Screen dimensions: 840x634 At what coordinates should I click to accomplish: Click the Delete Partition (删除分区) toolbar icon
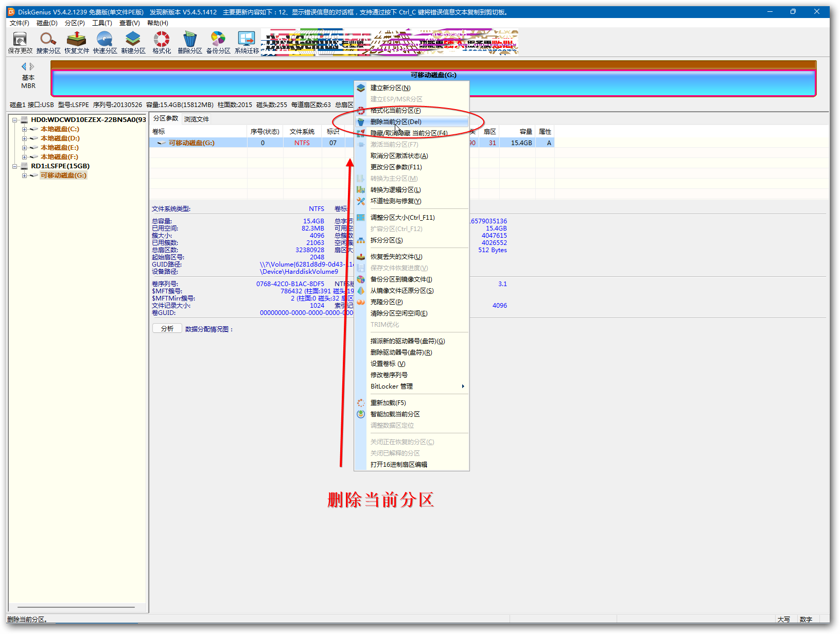point(190,42)
